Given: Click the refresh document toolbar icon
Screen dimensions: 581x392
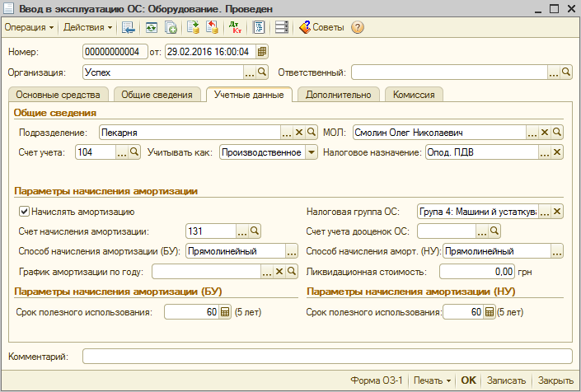Looking at the screenshot, I should coord(151,27).
